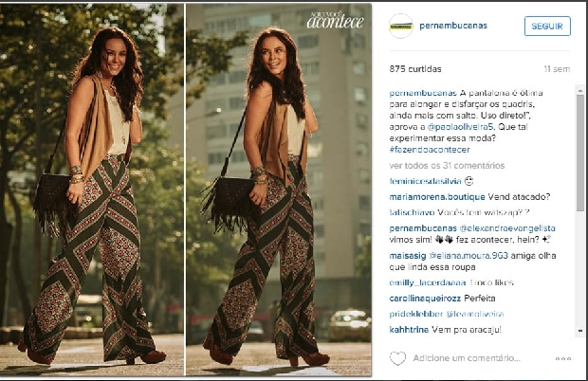Click in the Adicione um comentário field

tap(467, 358)
